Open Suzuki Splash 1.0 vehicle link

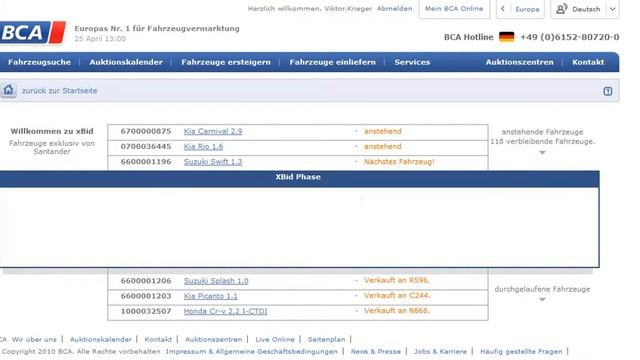pos(216,281)
